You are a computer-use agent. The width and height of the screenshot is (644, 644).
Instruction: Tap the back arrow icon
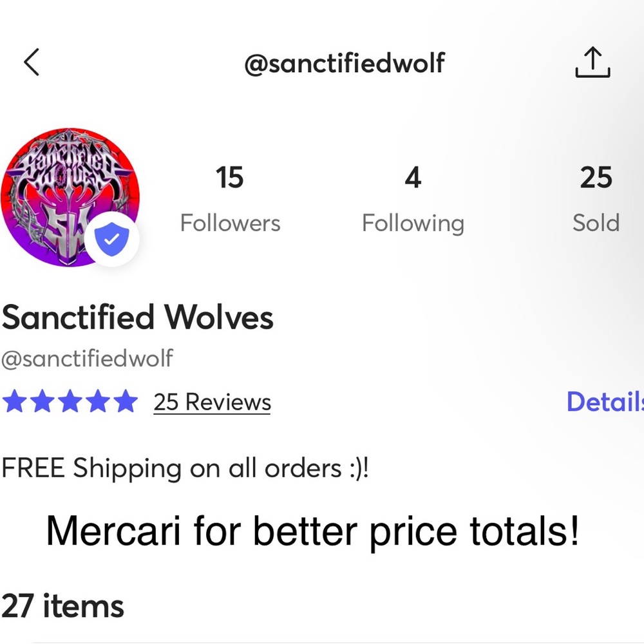coord(32,62)
